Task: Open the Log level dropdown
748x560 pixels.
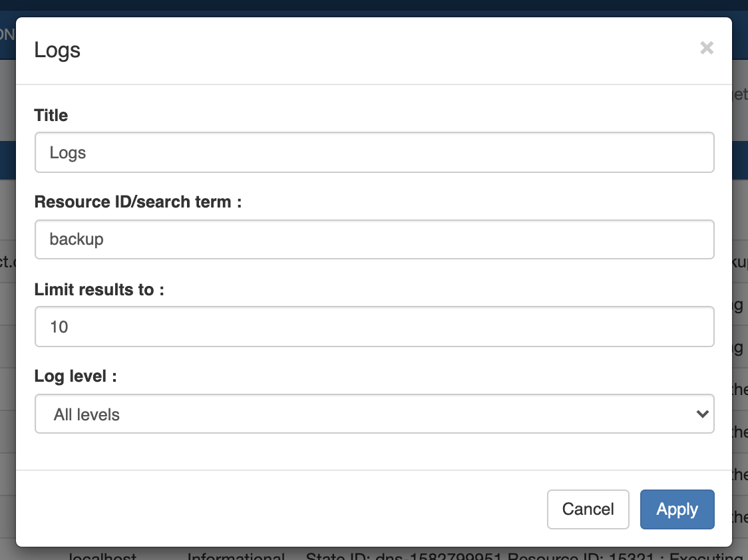Action: click(x=374, y=414)
